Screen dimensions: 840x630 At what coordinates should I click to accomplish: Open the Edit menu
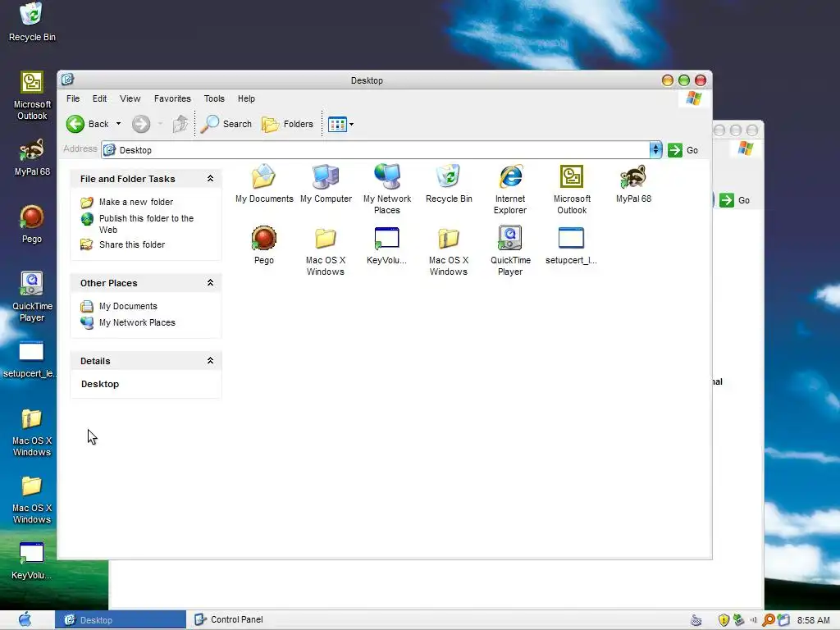click(99, 98)
